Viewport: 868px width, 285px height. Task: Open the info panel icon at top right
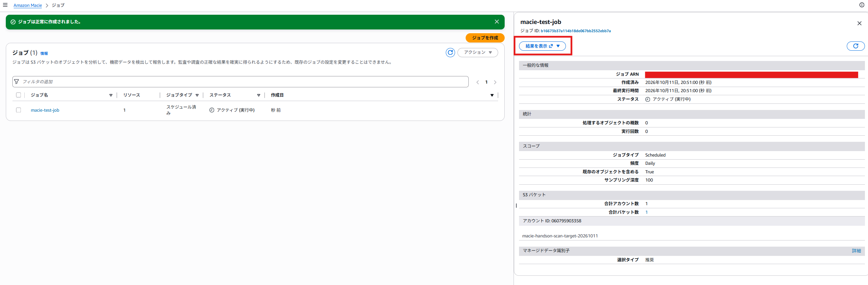862,5
